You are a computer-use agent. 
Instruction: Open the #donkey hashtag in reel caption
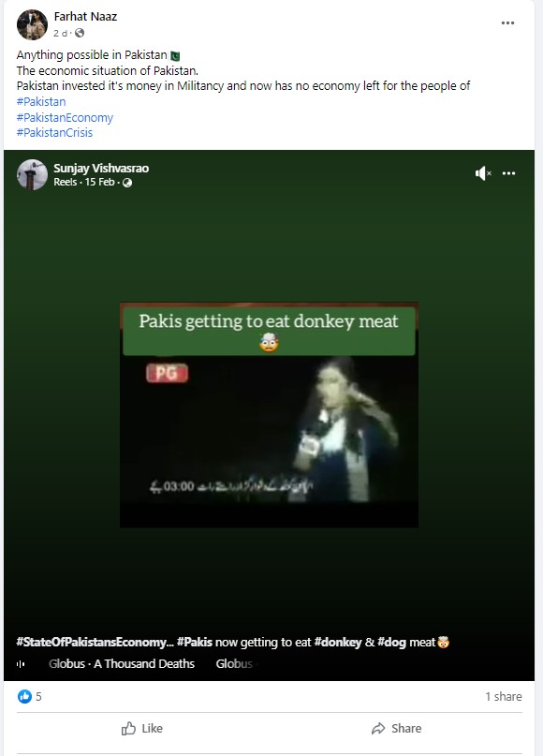pyautogui.click(x=337, y=643)
